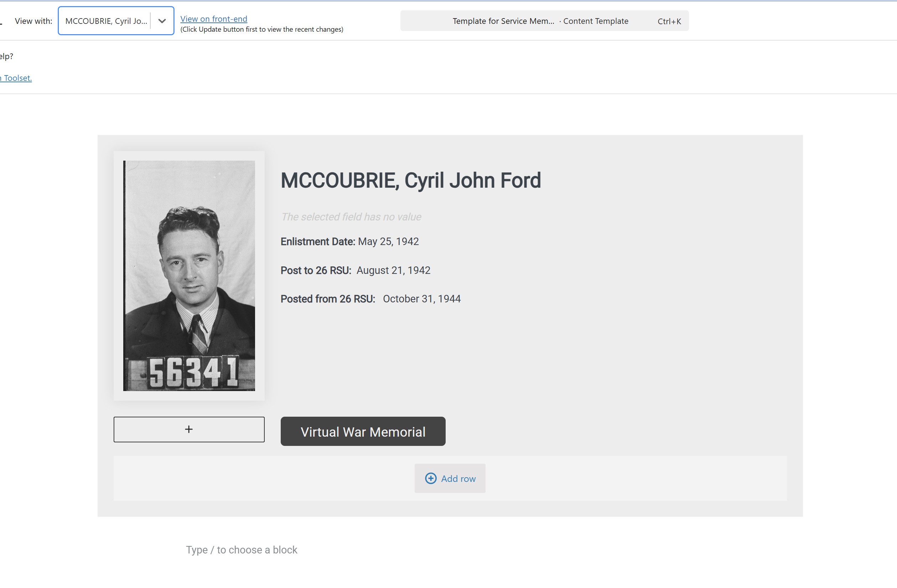
Task: Click the circled plus icon beside Add row
Action: click(430, 478)
